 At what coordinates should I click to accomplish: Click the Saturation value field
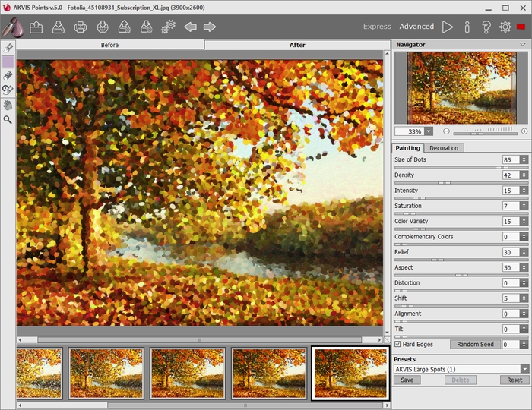pos(511,206)
